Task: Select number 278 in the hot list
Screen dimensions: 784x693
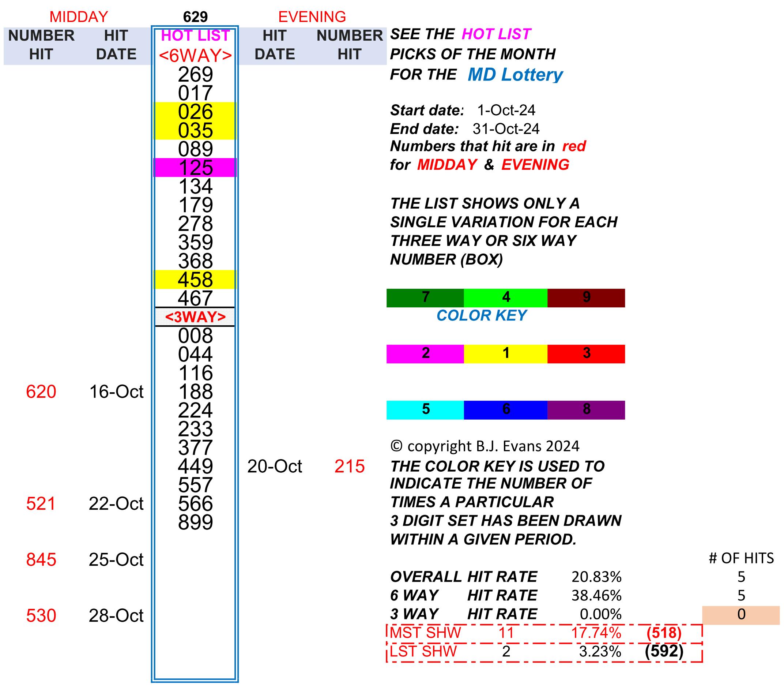Action: 195,224
